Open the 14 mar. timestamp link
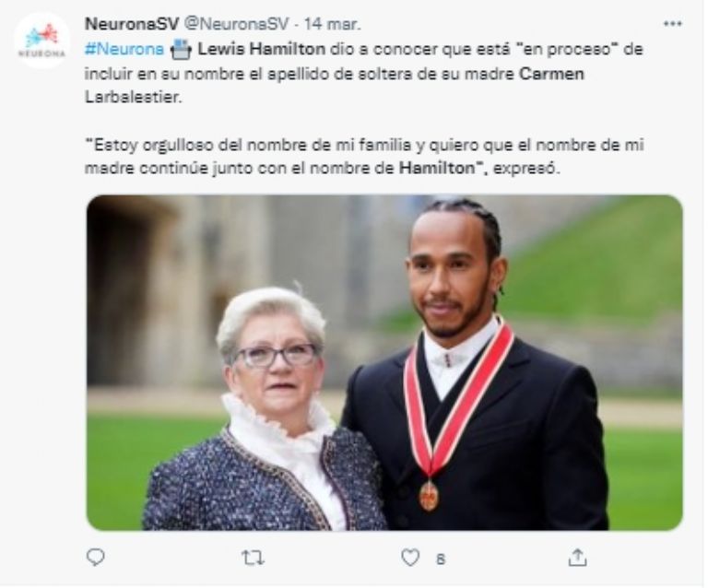This screenshot has width=708, height=588. (332, 24)
